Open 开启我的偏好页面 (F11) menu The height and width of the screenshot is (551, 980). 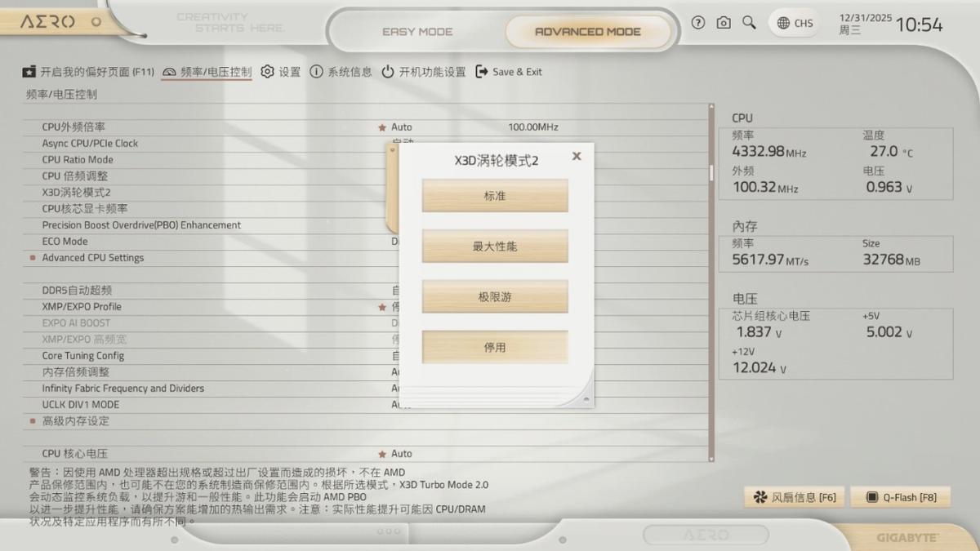click(88, 72)
